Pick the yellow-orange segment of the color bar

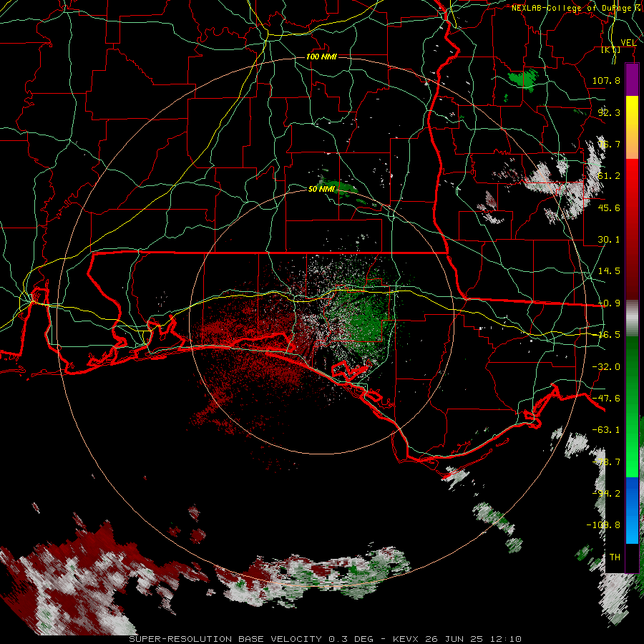coord(632,127)
